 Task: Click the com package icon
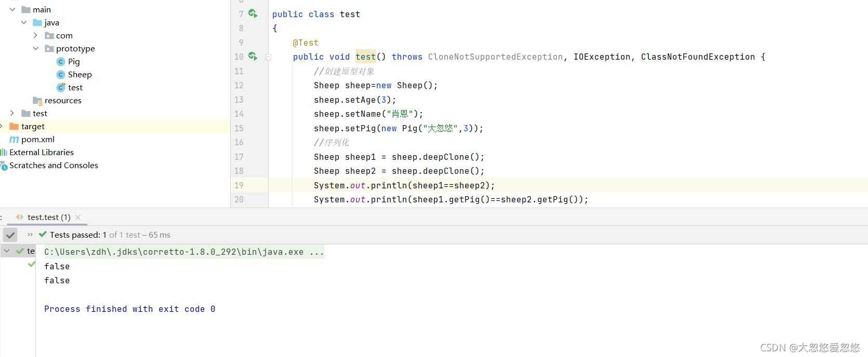click(49, 35)
